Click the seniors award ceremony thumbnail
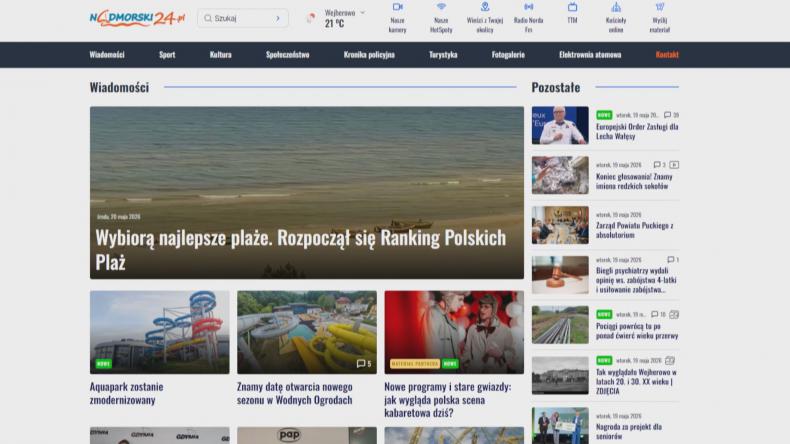 (x=560, y=425)
